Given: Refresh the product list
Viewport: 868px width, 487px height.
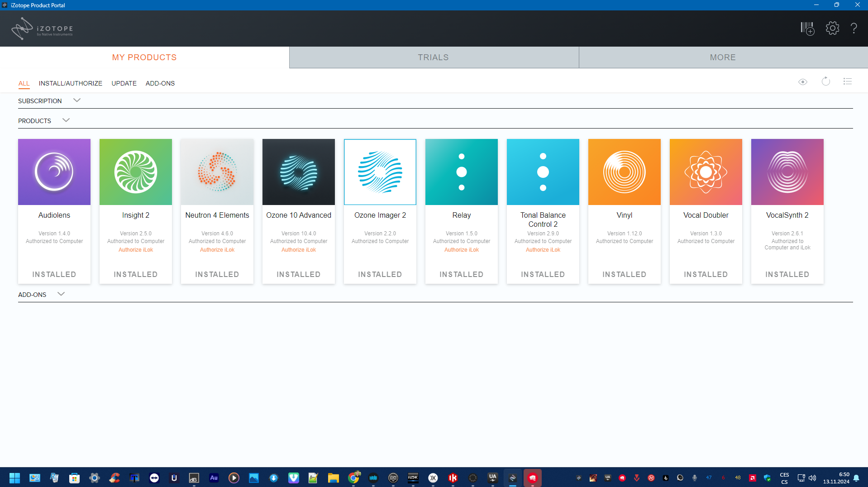Looking at the screenshot, I should click(x=826, y=81).
